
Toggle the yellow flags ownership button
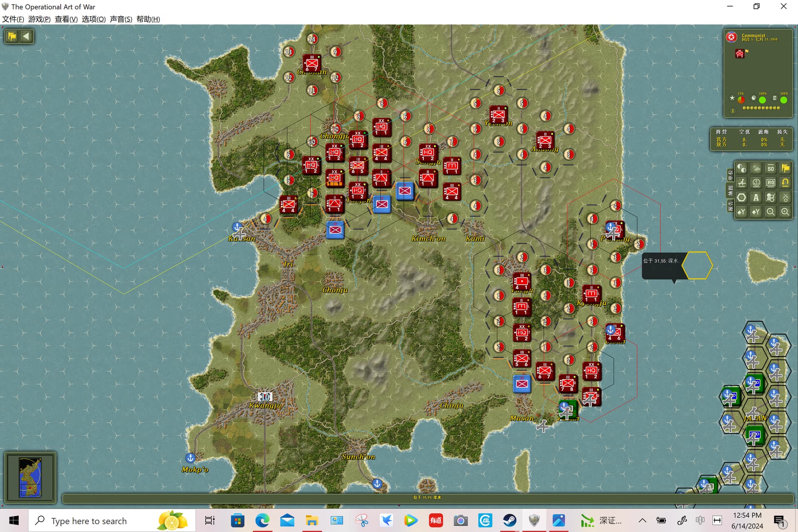(x=785, y=168)
